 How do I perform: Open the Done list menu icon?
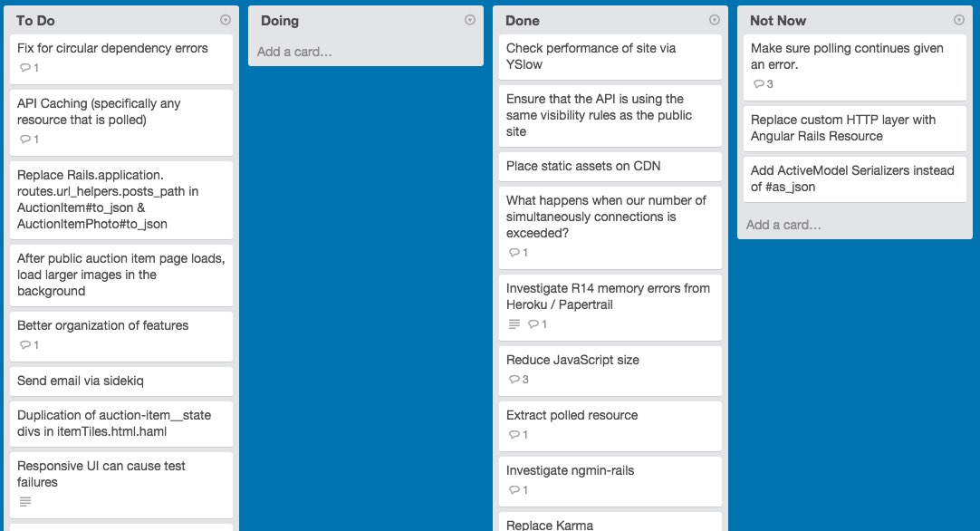(715, 20)
